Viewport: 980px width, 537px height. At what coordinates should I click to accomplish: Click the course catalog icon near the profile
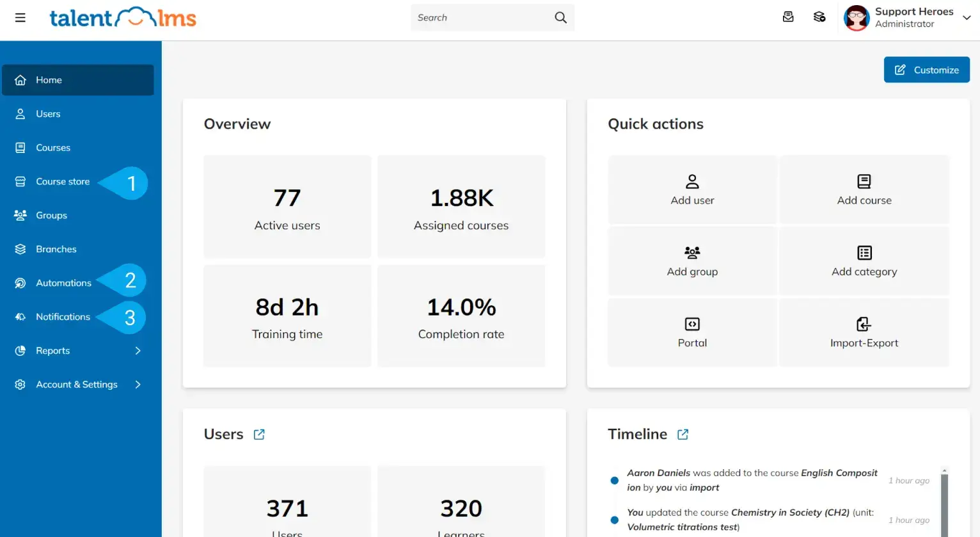[x=819, y=17]
